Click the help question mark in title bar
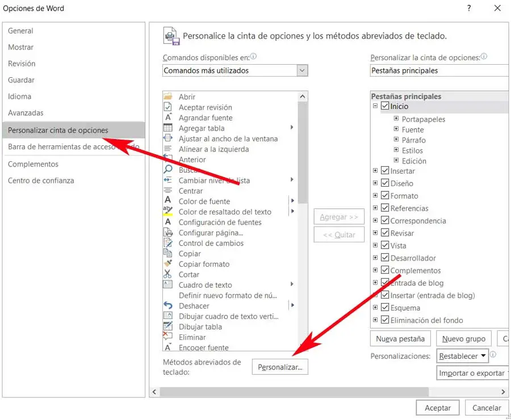511x420 pixels. pos(468,8)
